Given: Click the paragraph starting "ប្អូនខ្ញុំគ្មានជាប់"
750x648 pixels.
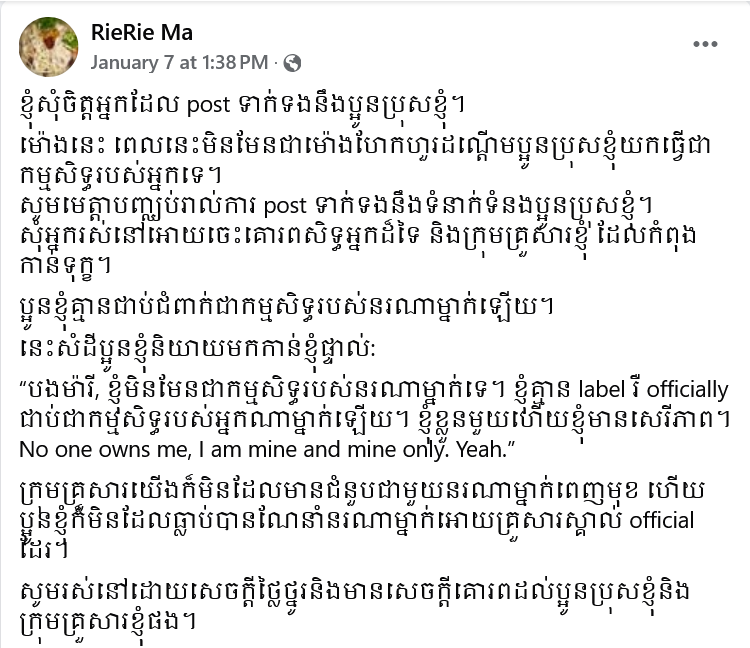Looking at the screenshot, I should pyautogui.click(x=286, y=306).
